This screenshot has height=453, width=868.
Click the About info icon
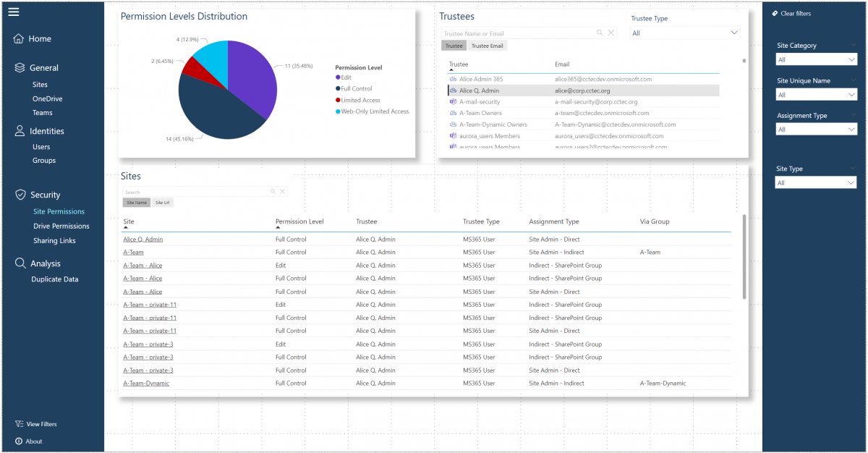point(17,441)
